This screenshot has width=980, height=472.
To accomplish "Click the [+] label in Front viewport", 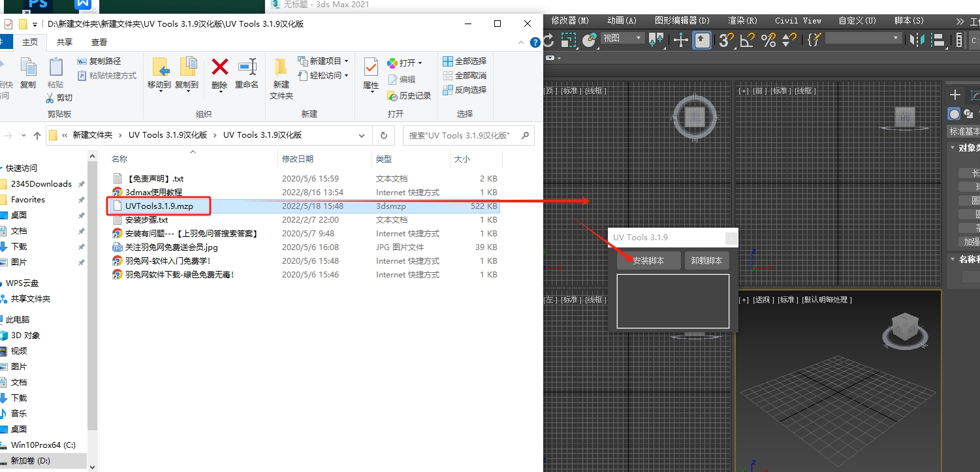I will click(743, 91).
